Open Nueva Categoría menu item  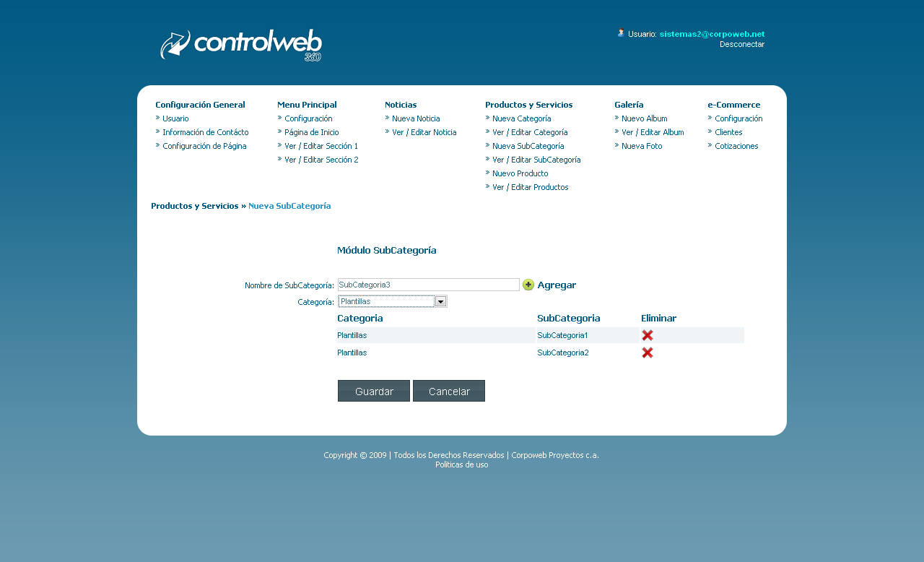(521, 118)
